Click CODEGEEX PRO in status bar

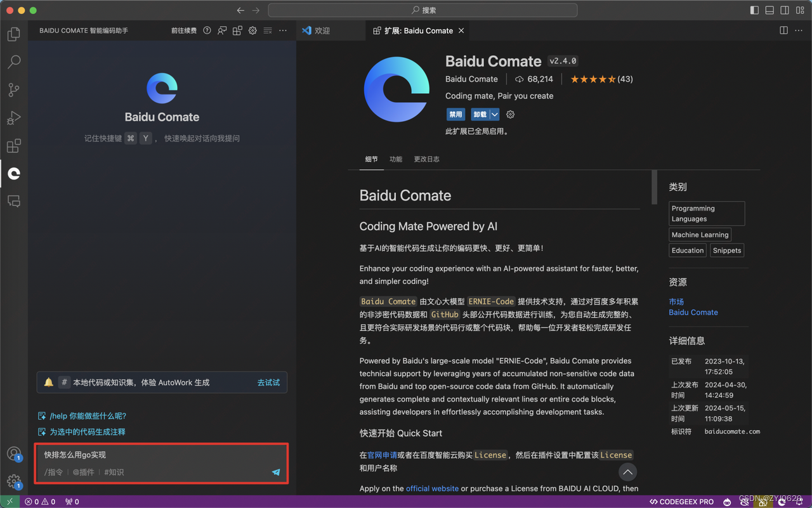(681, 502)
